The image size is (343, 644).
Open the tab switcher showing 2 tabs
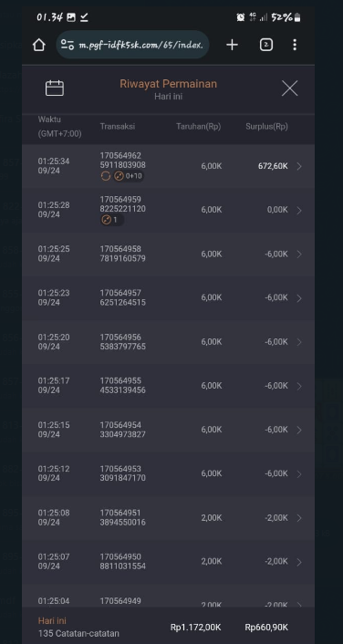266,45
